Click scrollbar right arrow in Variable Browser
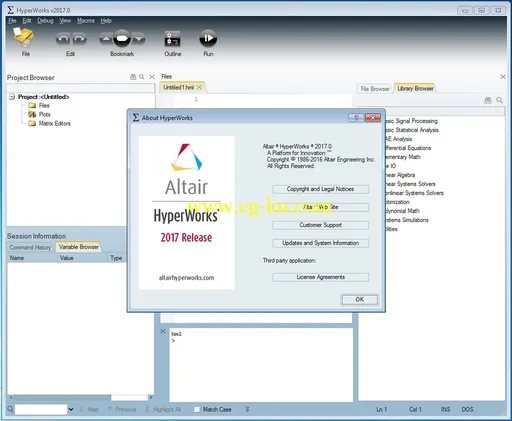The height and width of the screenshot is (421, 512). (x=151, y=397)
